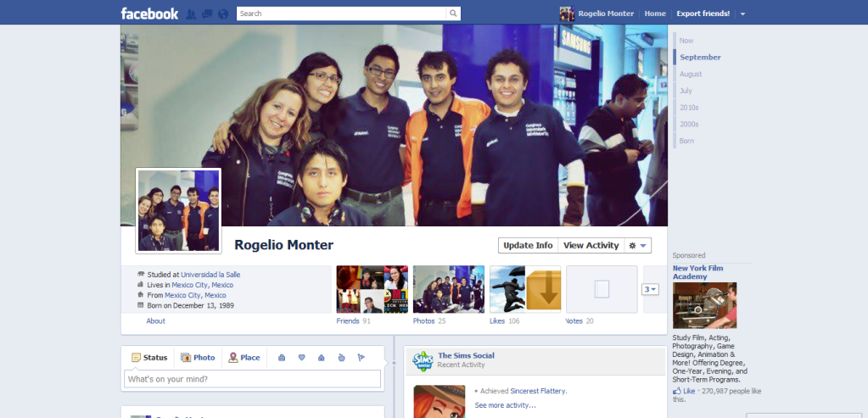Click the milestone flag icon in composer
Viewport: 868px width, 418px height.
click(x=361, y=358)
